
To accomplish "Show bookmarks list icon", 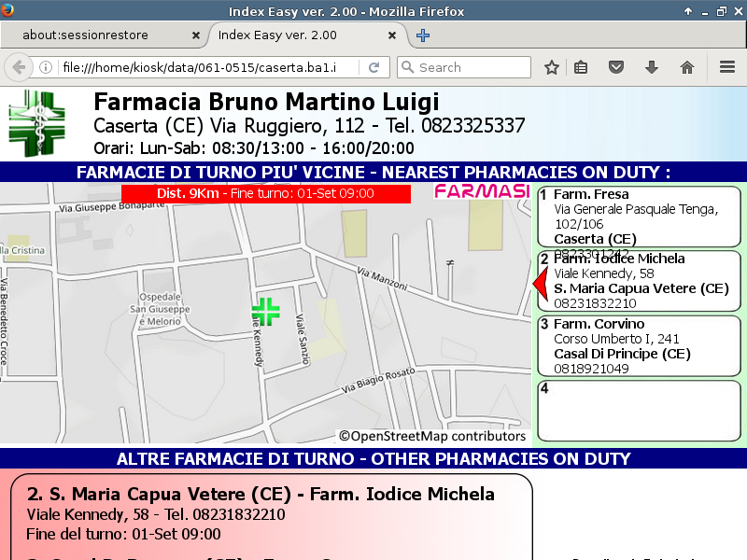I will click(x=581, y=67).
